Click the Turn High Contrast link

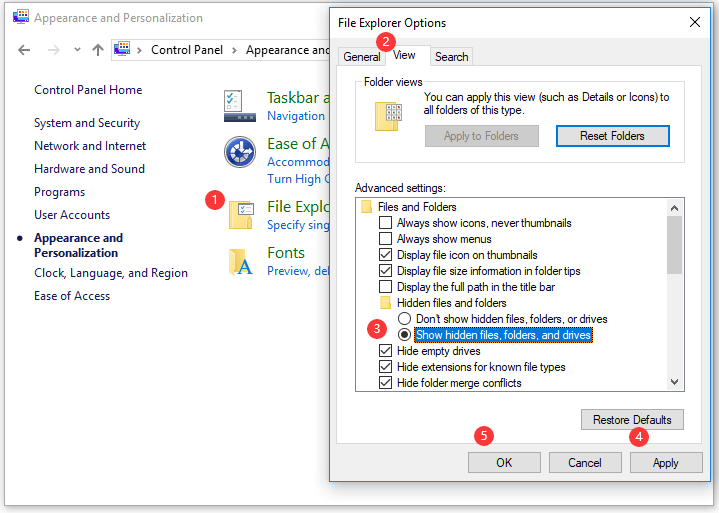[x=298, y=179]
